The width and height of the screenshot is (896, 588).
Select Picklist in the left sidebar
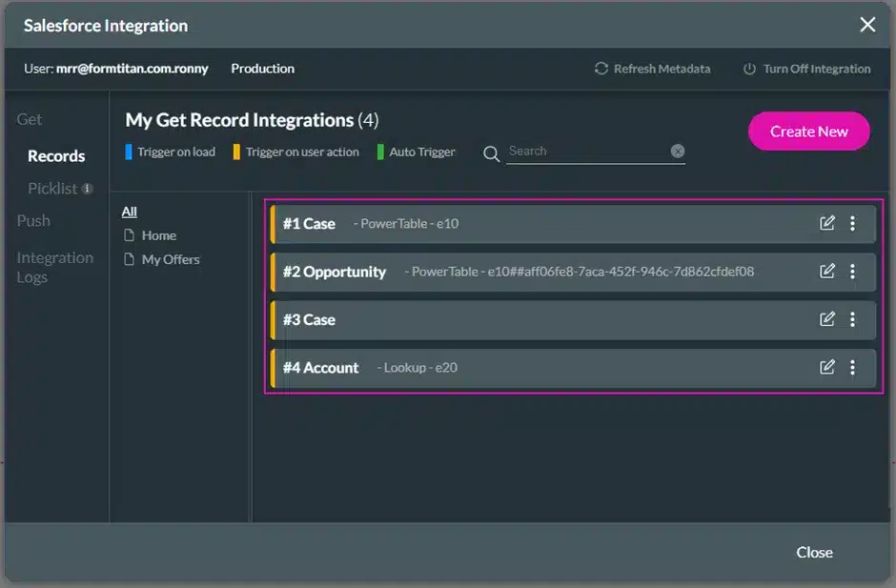point(52,189)
